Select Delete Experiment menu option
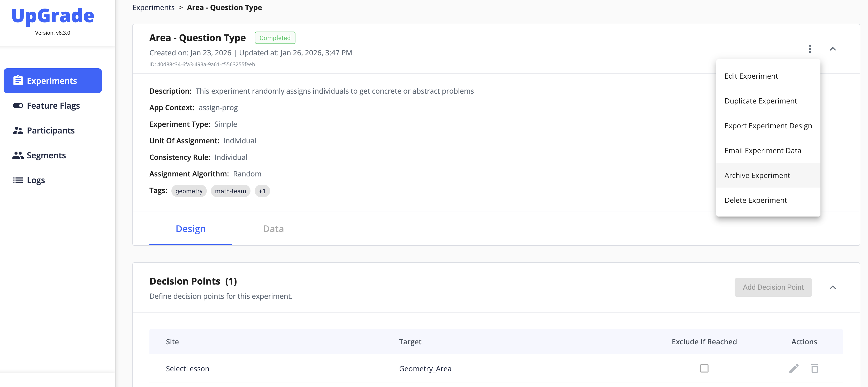Screen dimensions: 868x387 point(756,200)
